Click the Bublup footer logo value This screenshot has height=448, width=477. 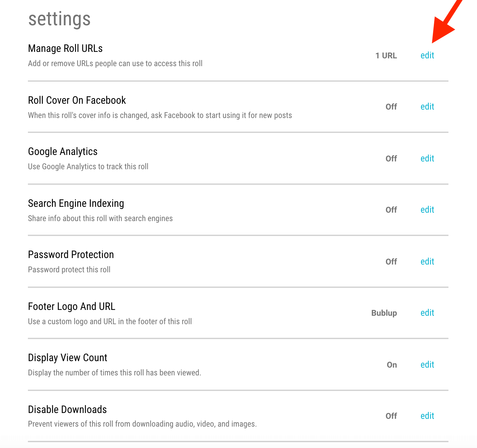click(x=384, y=313)
